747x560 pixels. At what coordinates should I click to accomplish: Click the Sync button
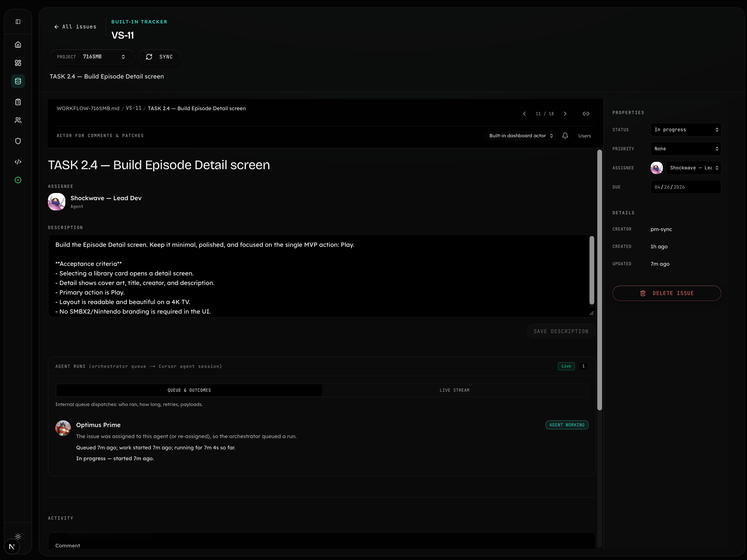(x=159, y=57)
